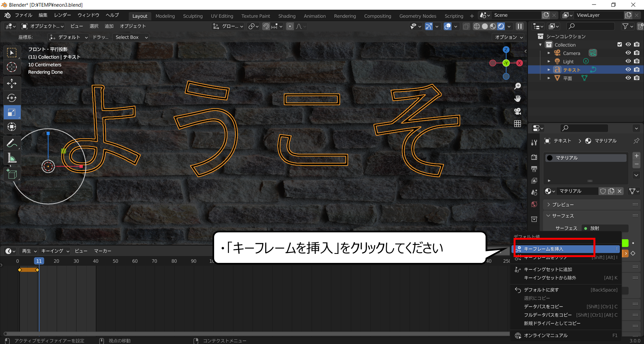The width and height of the screenshot is (644, 344).
Task: Click キーイングセットに追加 menu entry
Action: (566, 270)
